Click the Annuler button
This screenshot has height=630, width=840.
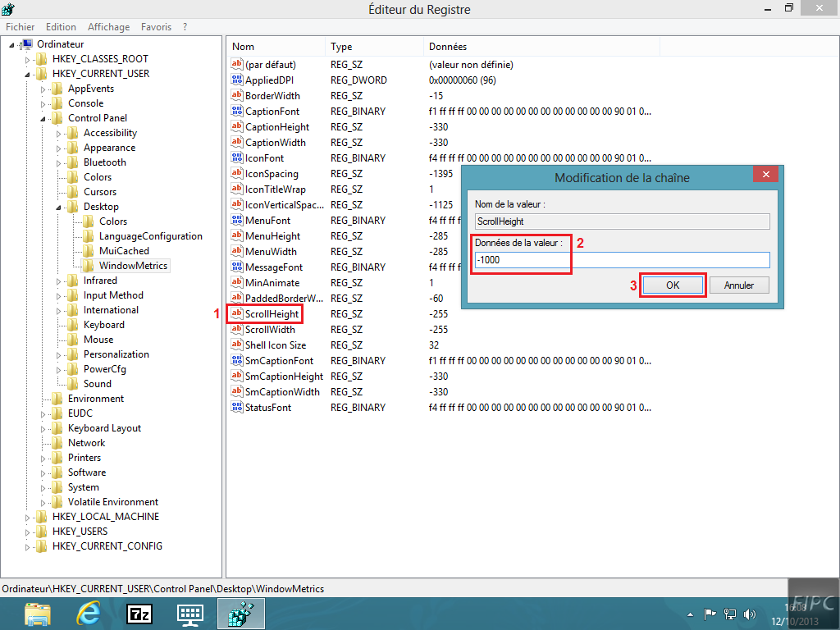click(739, 285)
